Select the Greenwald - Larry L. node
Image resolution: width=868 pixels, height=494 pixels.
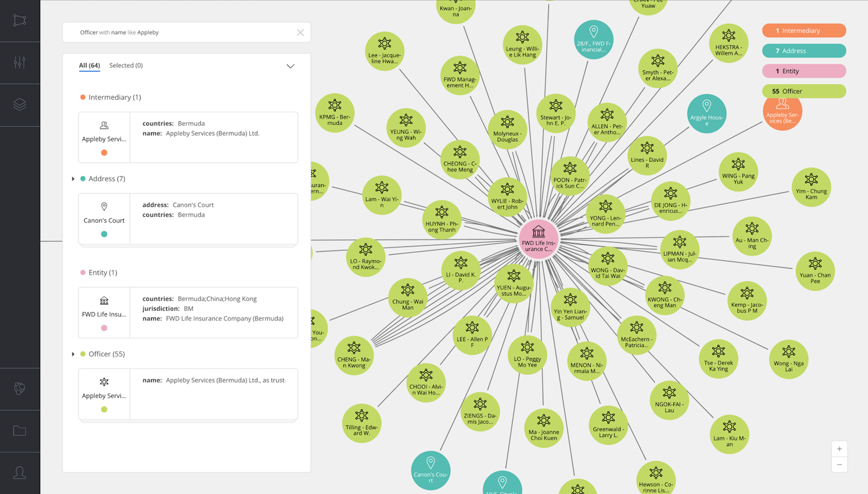608,425
